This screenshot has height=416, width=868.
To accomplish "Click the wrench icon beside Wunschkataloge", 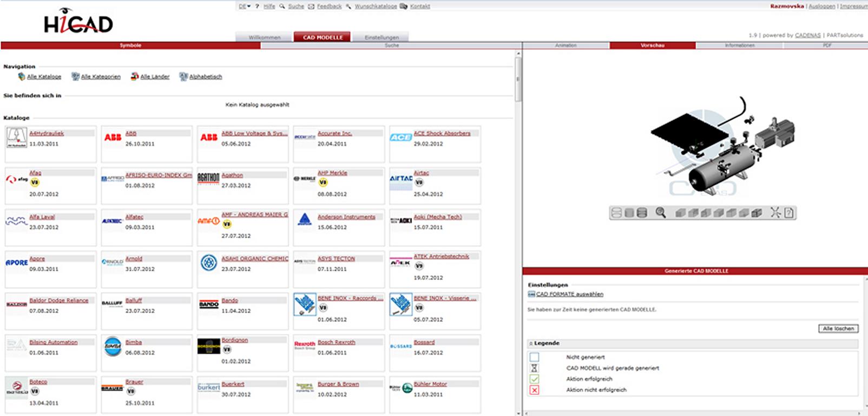I will [x=348, y=6].
